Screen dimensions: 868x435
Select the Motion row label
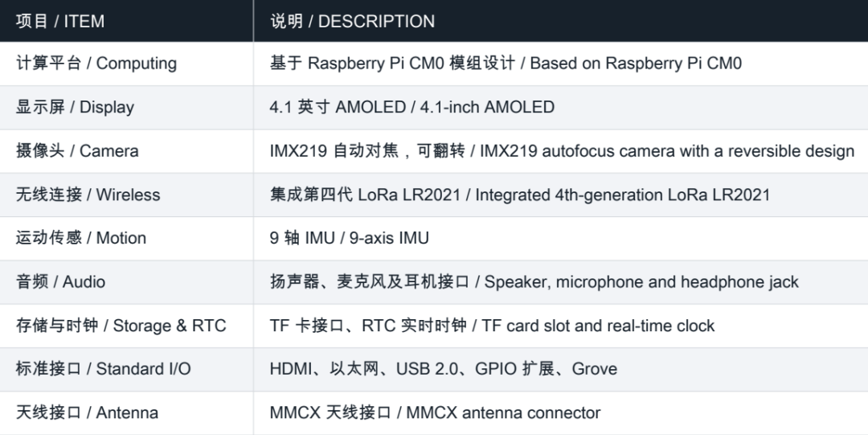click(x=81, y=238)
